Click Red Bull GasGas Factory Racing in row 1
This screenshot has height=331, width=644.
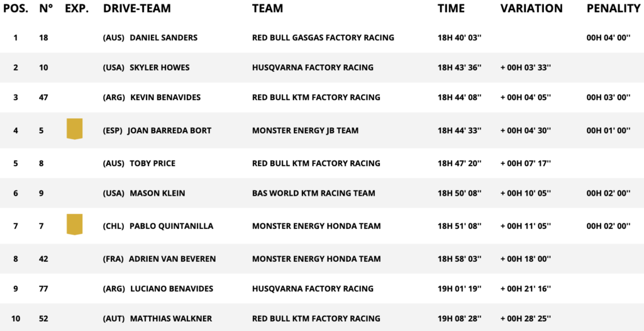[x=323, y=38]
